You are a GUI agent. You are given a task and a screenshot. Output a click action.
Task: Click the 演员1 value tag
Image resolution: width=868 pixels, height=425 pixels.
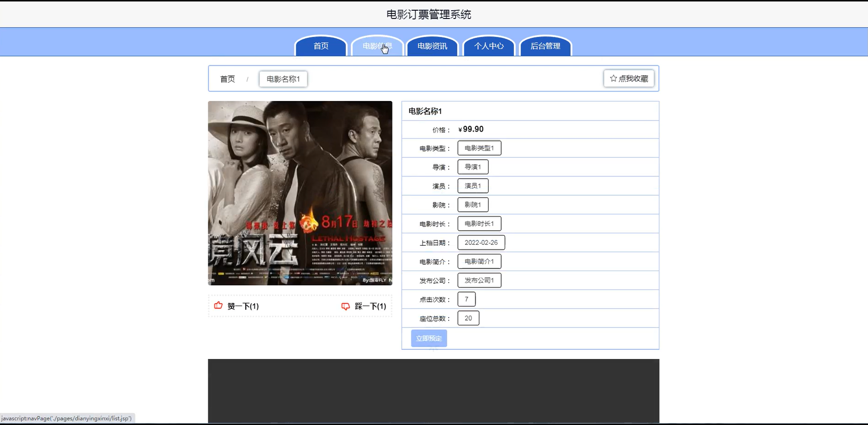(473, 186)
